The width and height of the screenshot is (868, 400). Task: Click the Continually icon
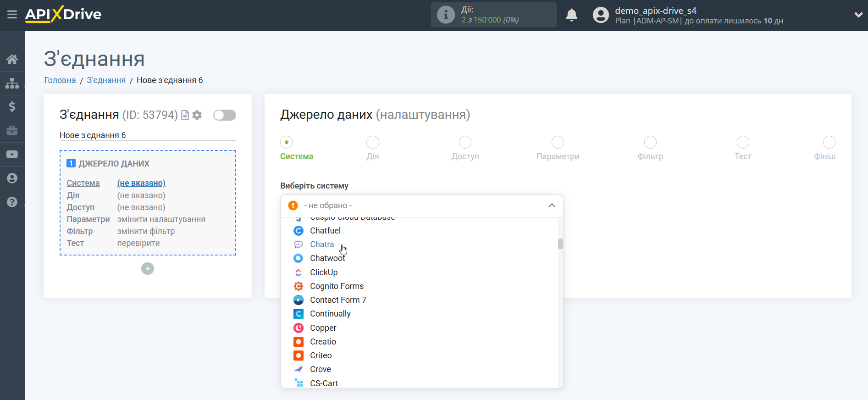pyautogui.click(x=299, y=314)
